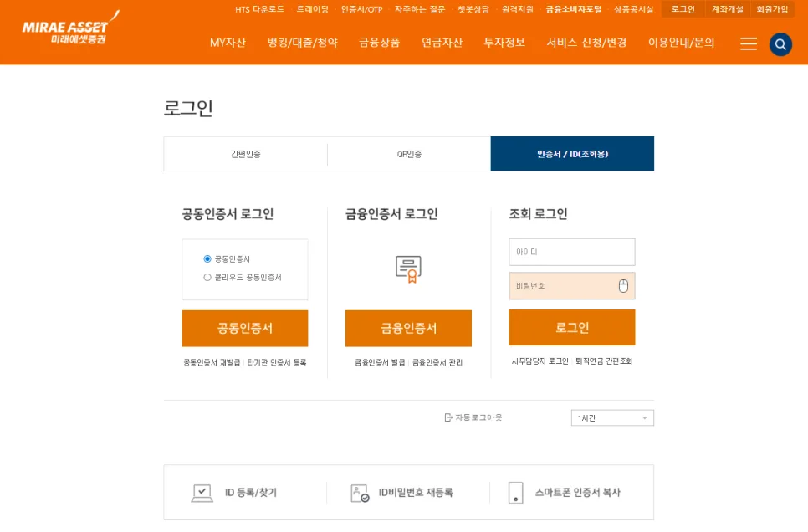Click the 계좌개설 top bar button
Image resolution: width=808 pixels, height=532 pixels.
coord(727,9)
